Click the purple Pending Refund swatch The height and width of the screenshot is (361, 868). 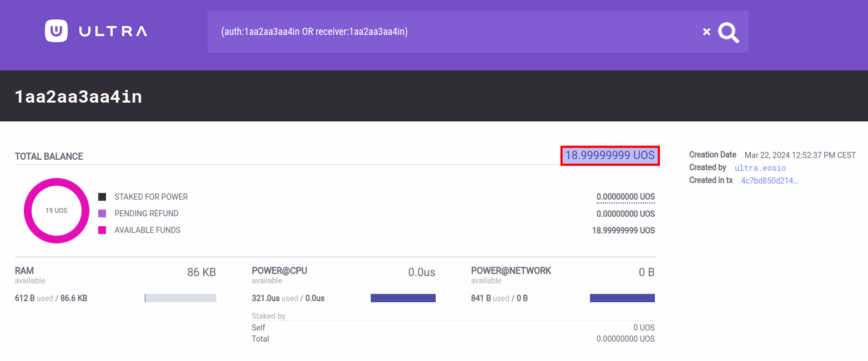(x=102, y=213)
